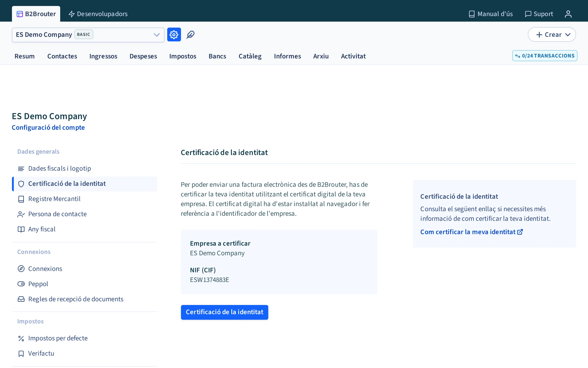This screenshot has width=588, height=368.
Task: Click the Peppol toggle-shaped icon
Action: point(21,284)
